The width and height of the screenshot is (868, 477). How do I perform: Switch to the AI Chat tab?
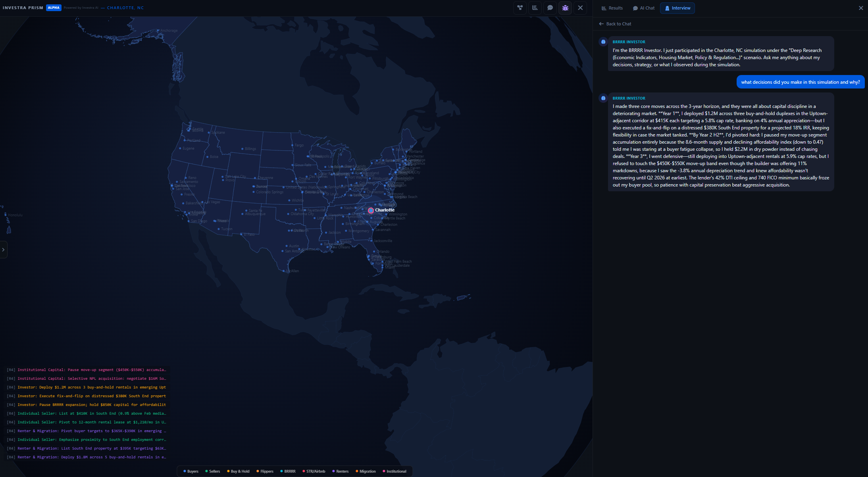click(x=644, y=8)
